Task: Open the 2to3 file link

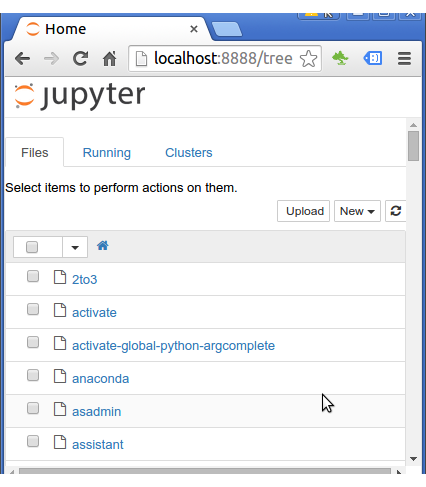Action: click(x=84, y=280)
